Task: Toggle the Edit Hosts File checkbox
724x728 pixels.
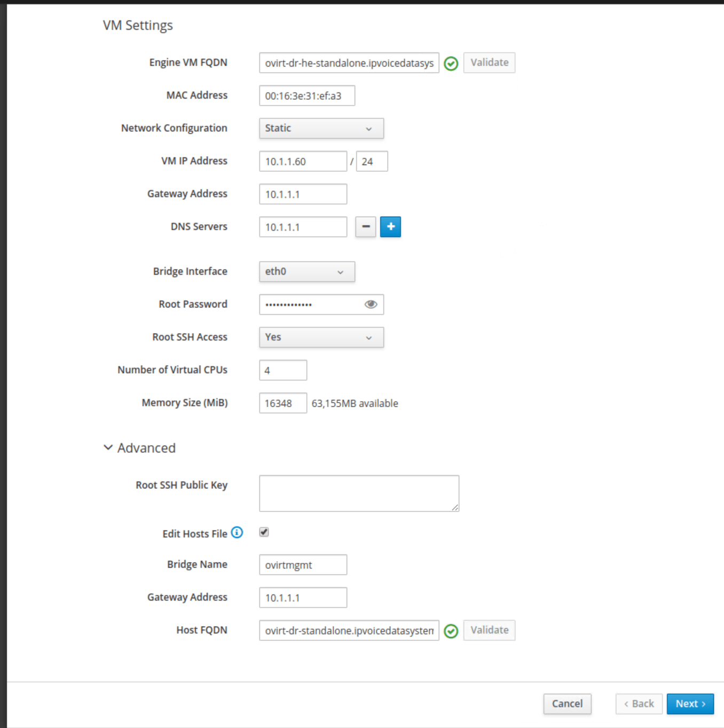Action: point(264,532)
